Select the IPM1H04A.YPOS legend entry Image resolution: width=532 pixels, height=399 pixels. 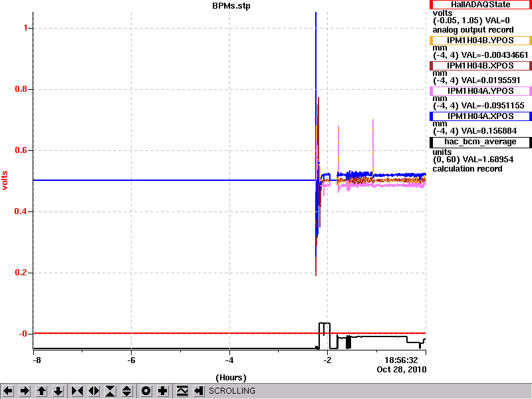tap(480, 91)
